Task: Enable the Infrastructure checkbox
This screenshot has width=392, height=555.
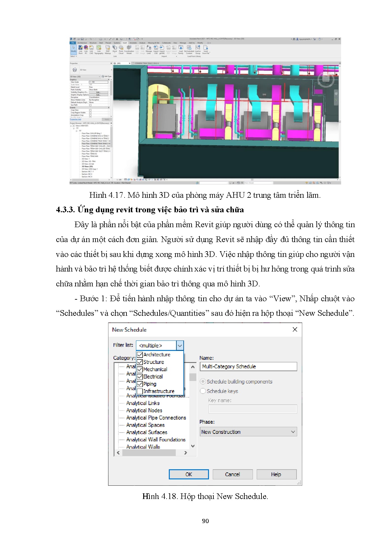Action: click(x=140, y=391)
